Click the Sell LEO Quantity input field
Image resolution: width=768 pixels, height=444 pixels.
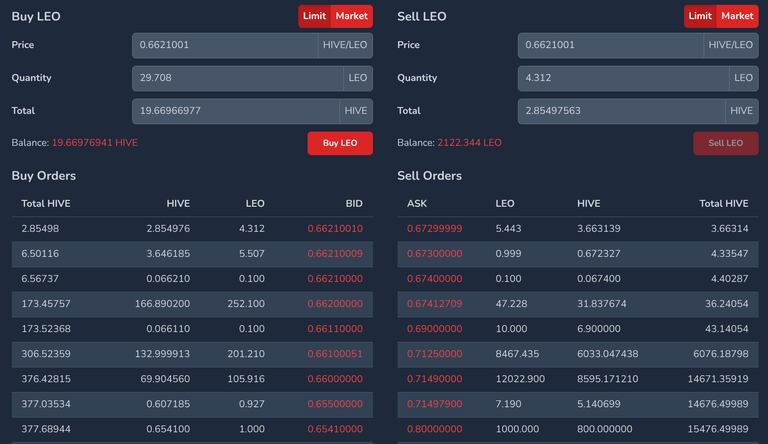pyautogui.click(x=624, y=78)
